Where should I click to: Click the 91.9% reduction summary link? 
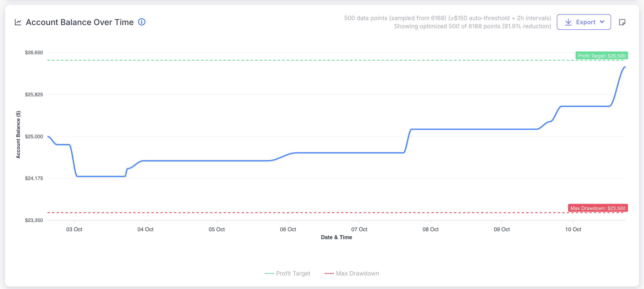(x=472, y=26)
